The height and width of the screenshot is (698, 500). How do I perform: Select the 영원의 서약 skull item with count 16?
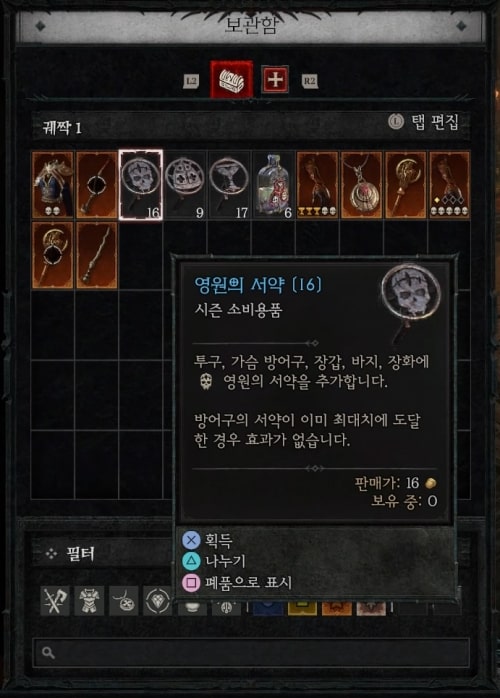tap(141, 185)
